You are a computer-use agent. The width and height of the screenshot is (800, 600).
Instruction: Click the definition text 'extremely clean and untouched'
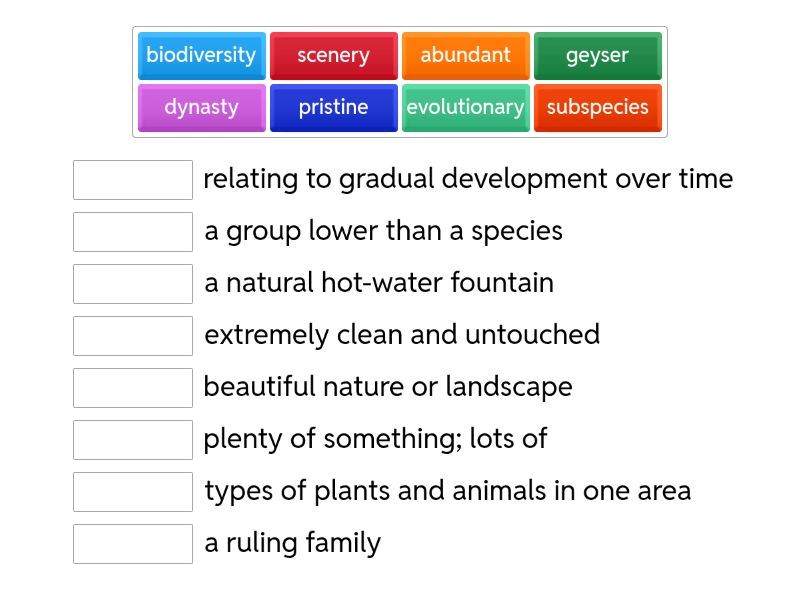[402, 335]
